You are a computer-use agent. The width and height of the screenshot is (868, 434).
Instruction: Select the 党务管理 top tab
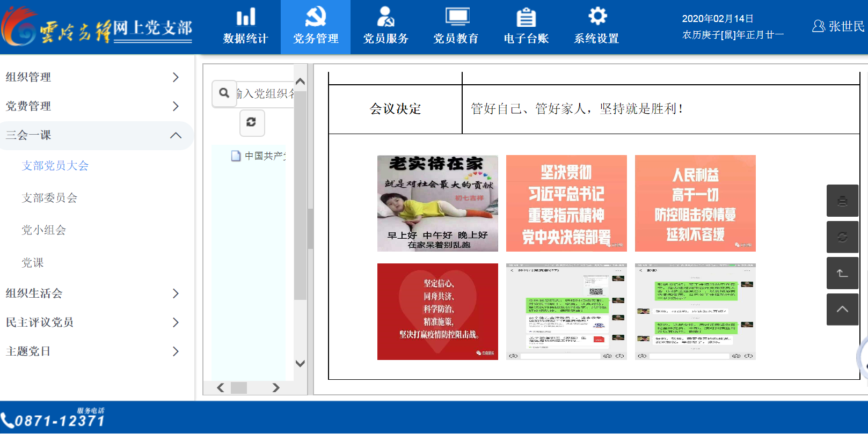(316, 27)
